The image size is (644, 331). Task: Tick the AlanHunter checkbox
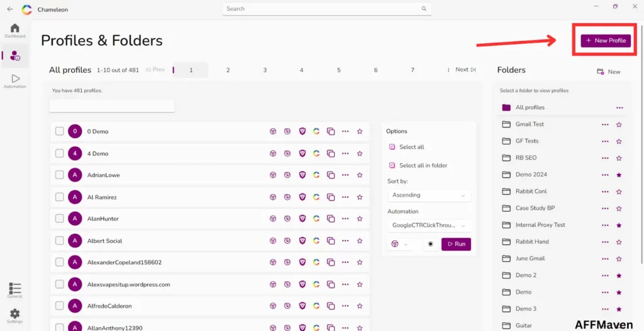tap(60, 219)
